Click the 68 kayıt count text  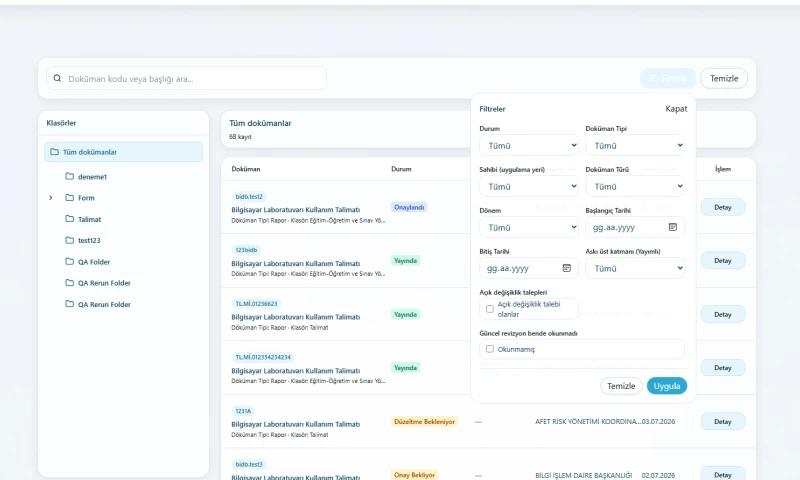tap(240, 137)
